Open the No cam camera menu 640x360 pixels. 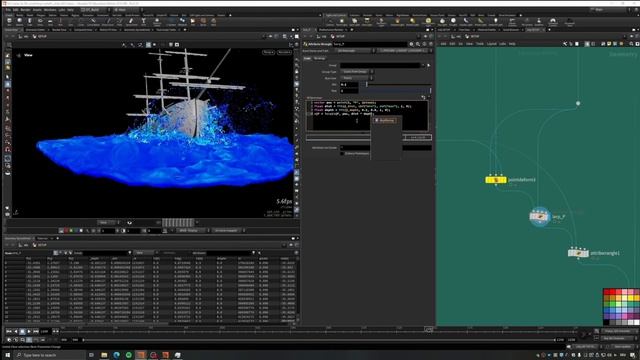coord(284,52)
